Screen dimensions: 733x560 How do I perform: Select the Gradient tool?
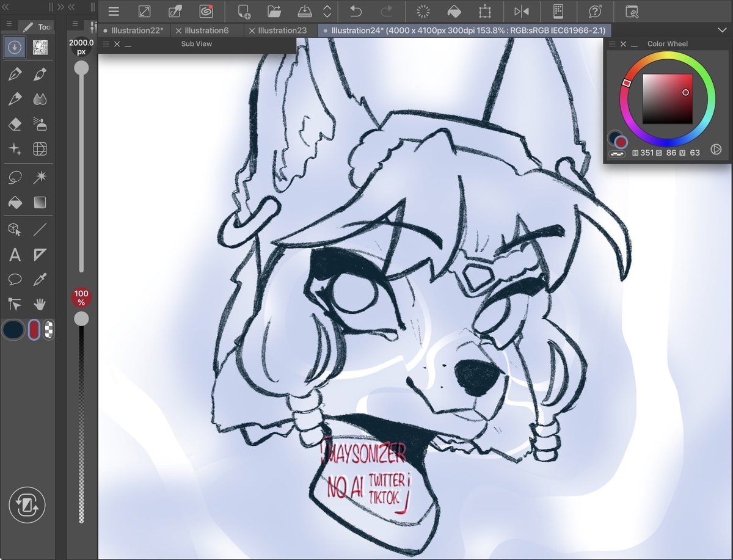click(x=40, y=202)
